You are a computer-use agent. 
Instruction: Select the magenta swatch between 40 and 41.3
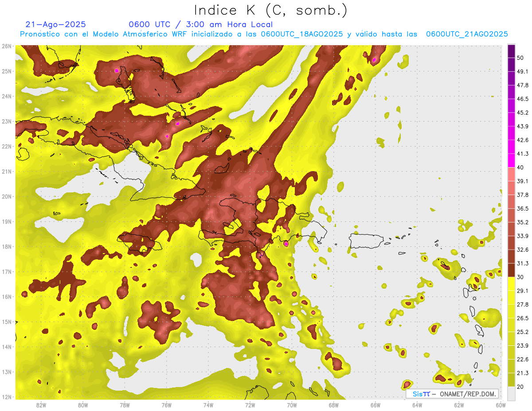point(511,160)
